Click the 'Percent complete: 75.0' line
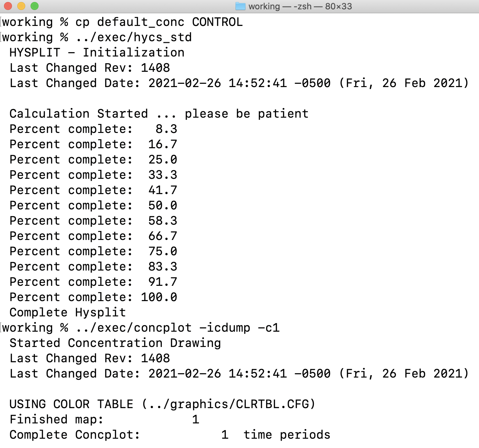 click(93, 251)
